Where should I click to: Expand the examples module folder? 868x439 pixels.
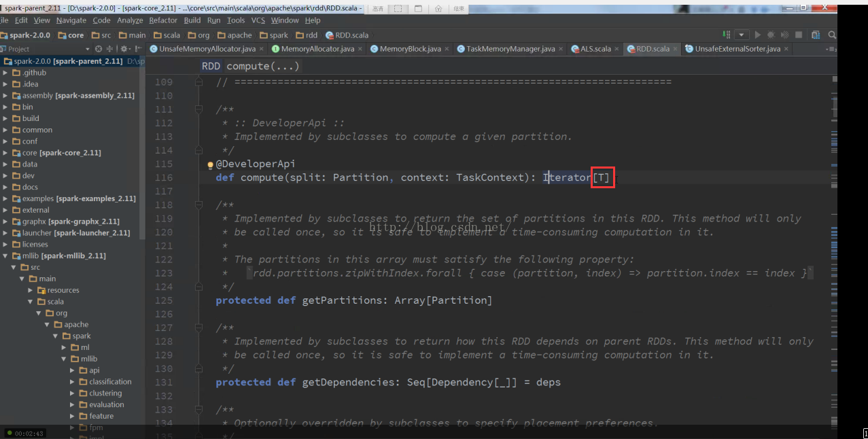tap(5, 198)
